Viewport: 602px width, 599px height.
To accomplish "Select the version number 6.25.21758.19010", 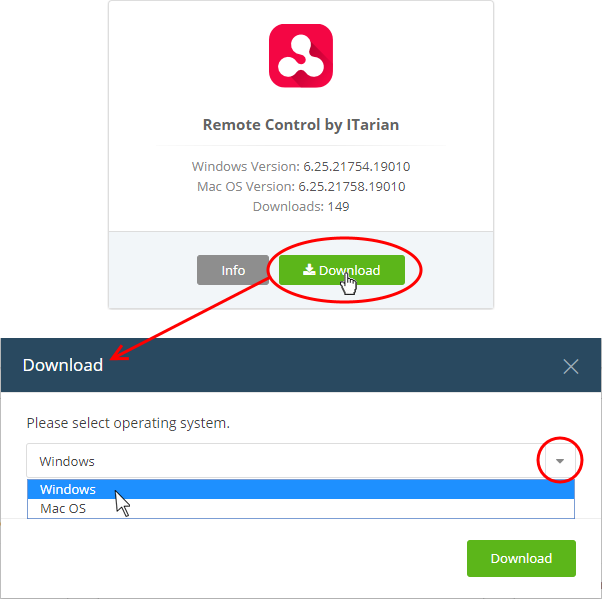I will pyautogui.click(x=352, y=187).
